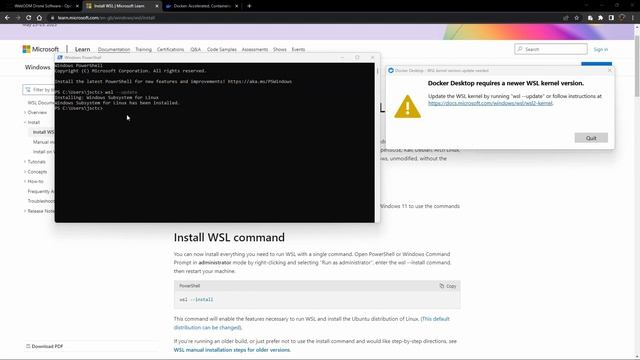The width and height of the screenshot is (640, 360).
Task: Open the Certifications menu item
Action: pos(171,49)
